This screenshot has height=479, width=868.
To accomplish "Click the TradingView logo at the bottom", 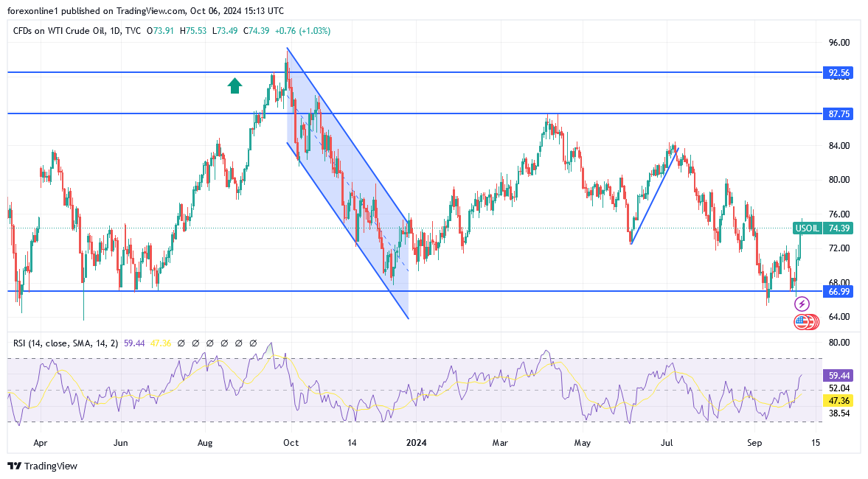I will 43,466.
